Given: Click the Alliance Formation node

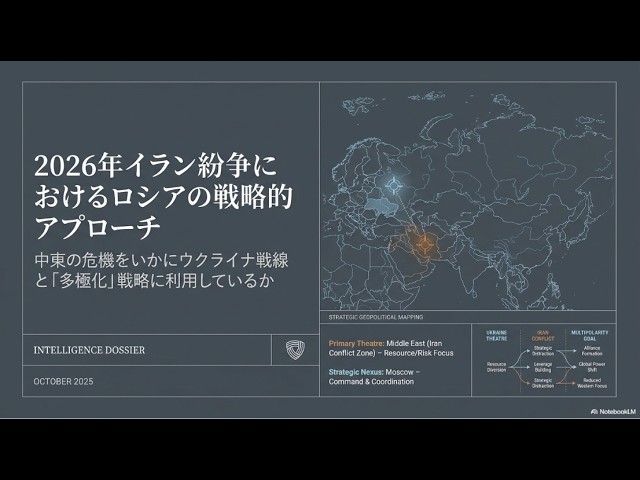Looking at the screenshot, I should pos(591,349).
